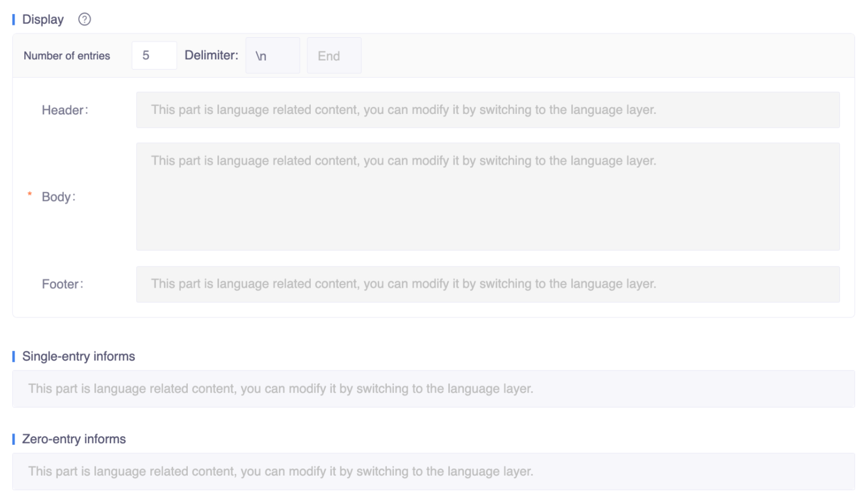Image resolution: width=868 pixels, height=502 pixels.
Task: Click the red required asterisk beside Body
Action: pos(30,194)
